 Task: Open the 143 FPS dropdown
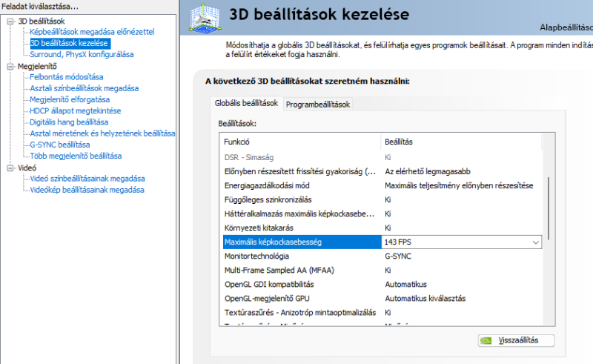(536, 242)
